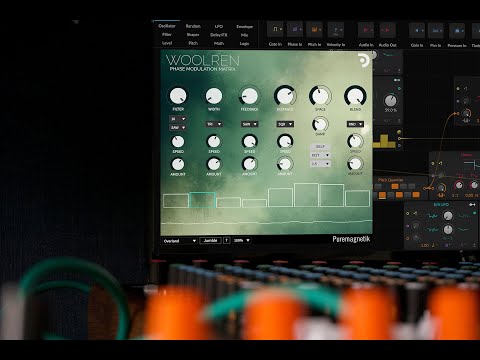Image resolution: width=480 pixels, height=360 pixels.
Task: Click the Puremagnetik circle logo in Woolren
Action: (364, 60)
